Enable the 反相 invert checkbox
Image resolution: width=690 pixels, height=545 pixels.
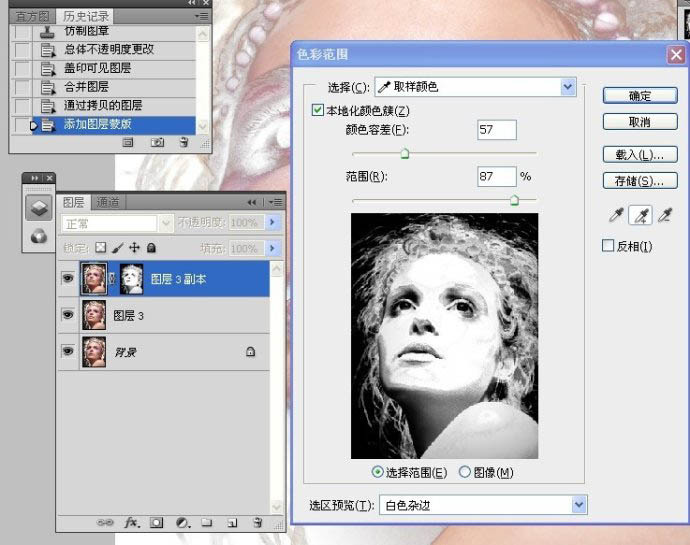[x=608, y=246]
